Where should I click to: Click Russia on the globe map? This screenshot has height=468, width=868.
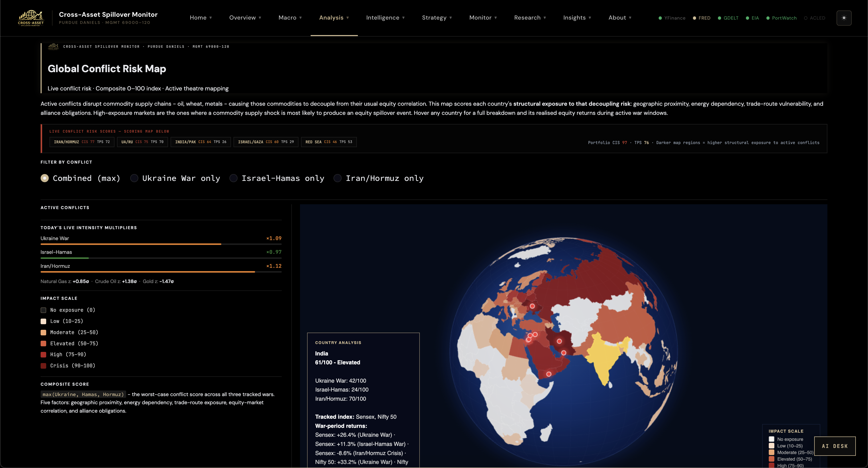coord(586,280)
